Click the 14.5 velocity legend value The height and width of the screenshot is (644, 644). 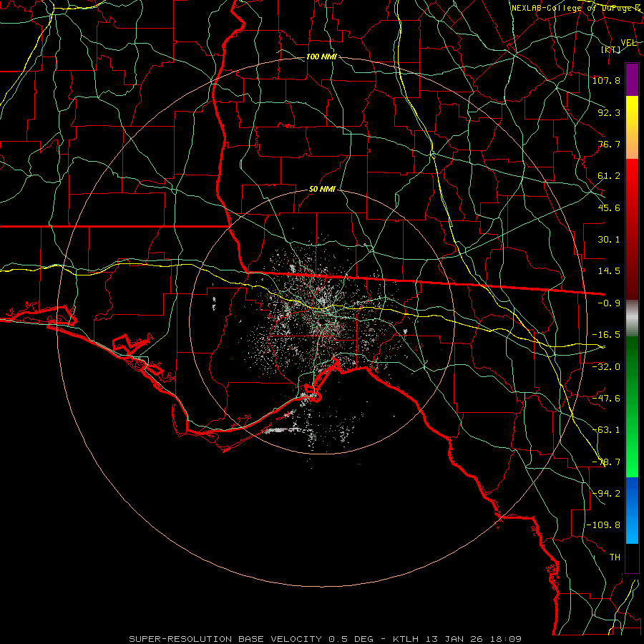(x=609, y=271)
